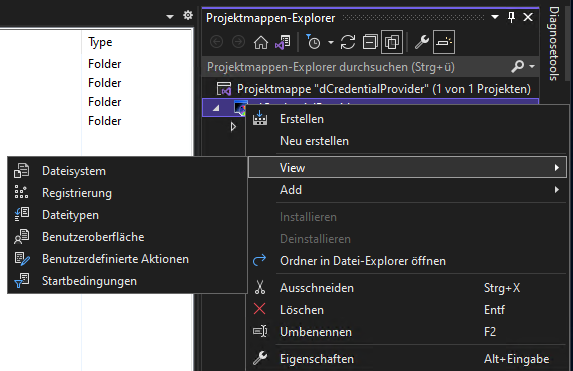Open the Projektmappen-Explorer window options dropdown arrow
Viewport: 573px width, 371px height.
tap(495, 17)
